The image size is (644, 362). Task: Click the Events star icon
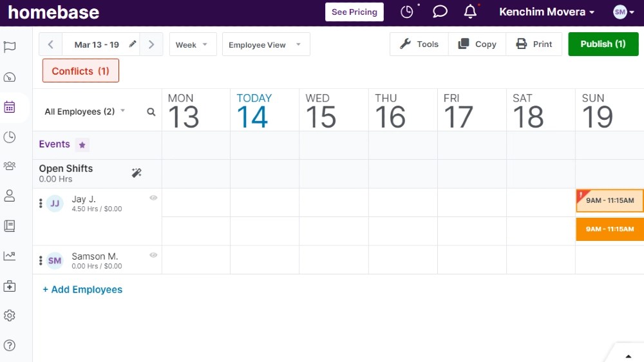tap(82, 145)
